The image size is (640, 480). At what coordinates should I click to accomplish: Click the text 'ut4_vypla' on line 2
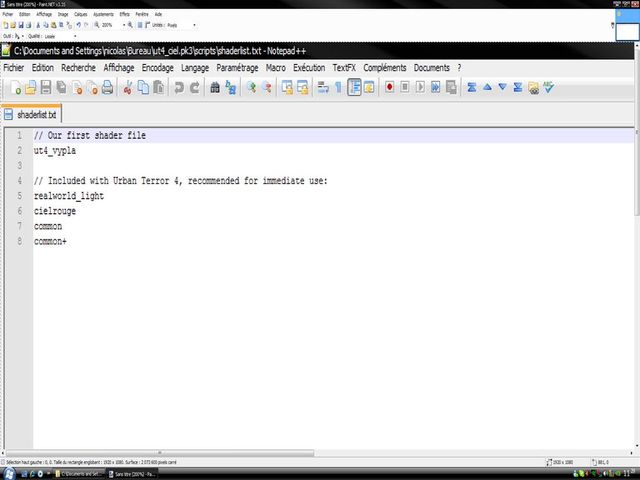[x=55, y=151]
